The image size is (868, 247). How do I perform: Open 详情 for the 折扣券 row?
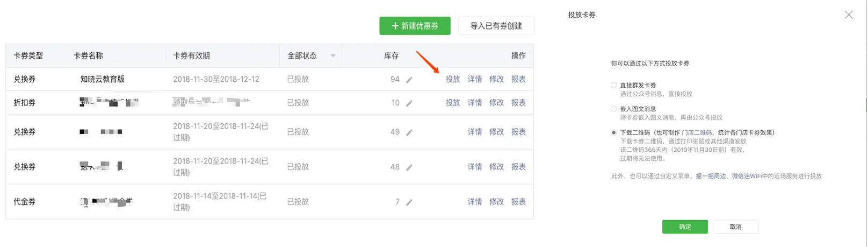click(x=475, y=103)
